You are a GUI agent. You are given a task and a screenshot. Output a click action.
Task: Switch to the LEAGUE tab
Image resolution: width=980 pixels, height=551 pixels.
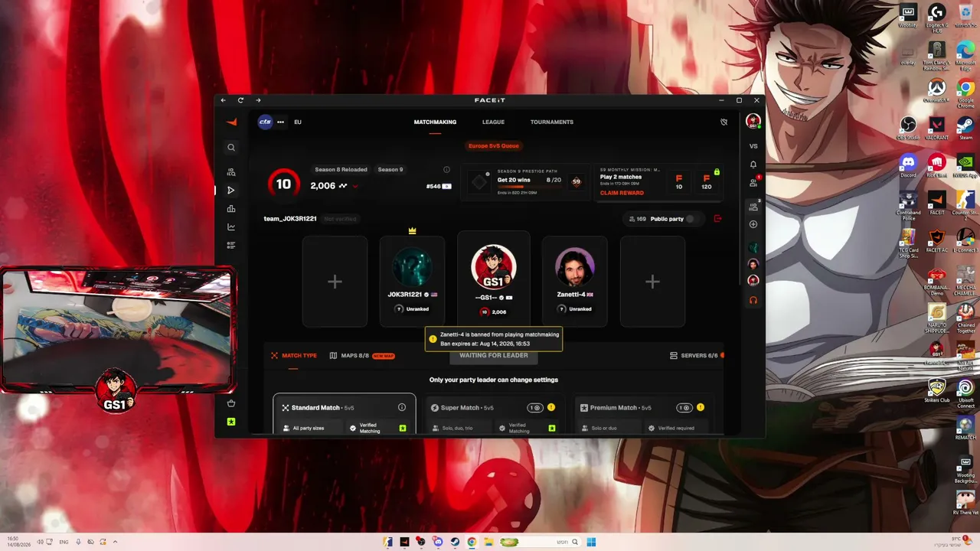coord(493,122)
